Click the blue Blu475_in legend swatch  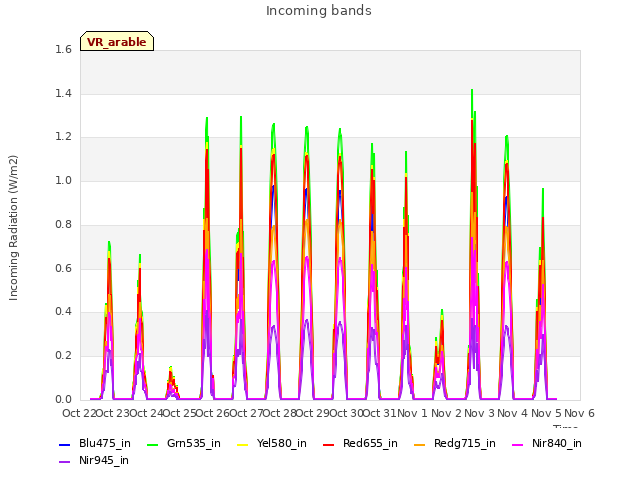[65, 444]
